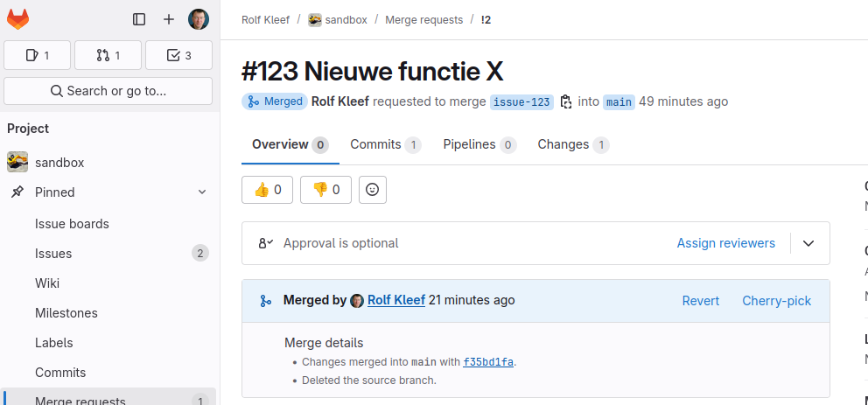Open the emoji reaction picker
The width and height of the screenshot is (868, 405).
click(373, 191)
